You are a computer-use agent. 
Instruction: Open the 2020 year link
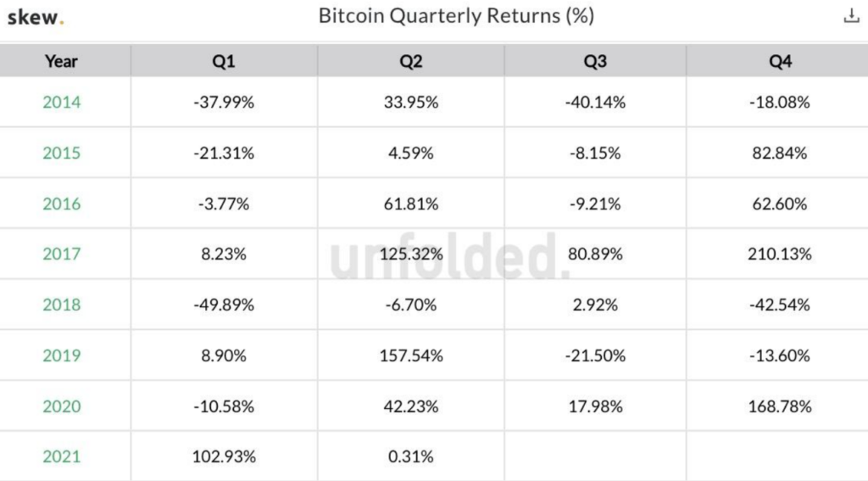tap(62, 406)
